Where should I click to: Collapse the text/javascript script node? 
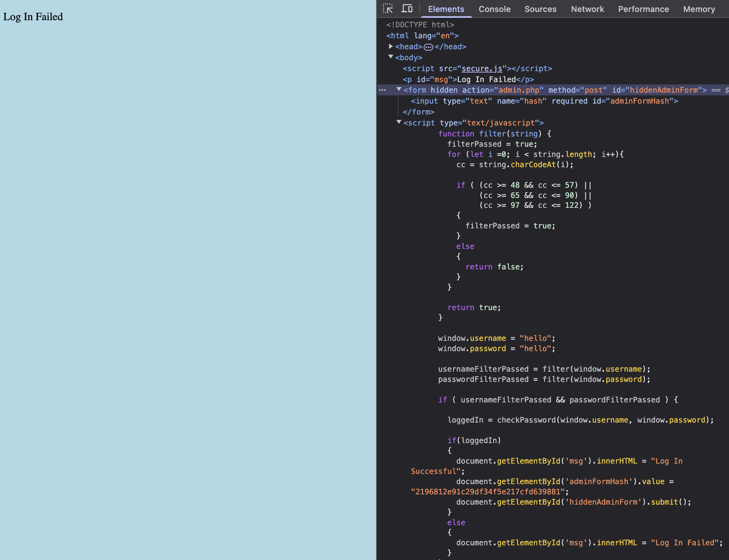(x=399, y=122)
